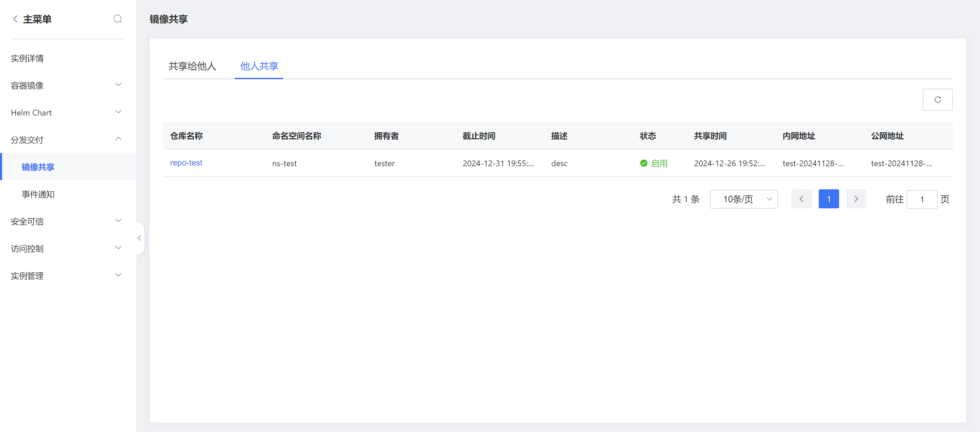Click the 访问控制 menu label
This screenshot has height=432, width=980.
[27, 248]
